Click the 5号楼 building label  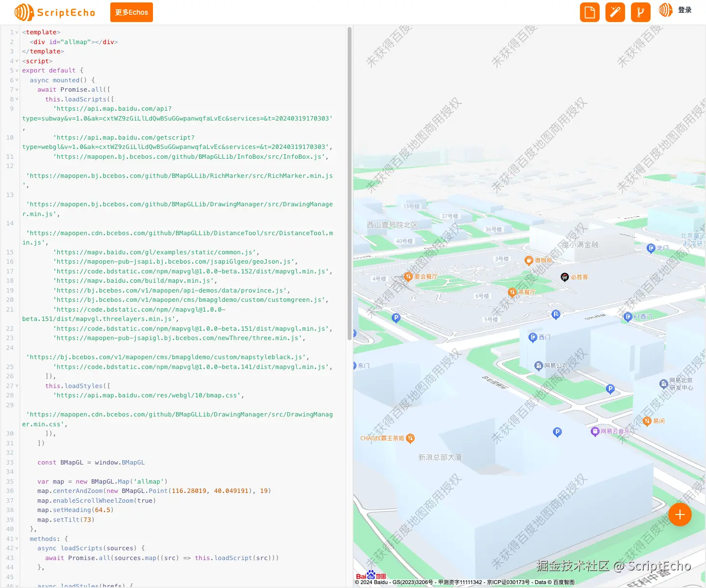point(491,319)
